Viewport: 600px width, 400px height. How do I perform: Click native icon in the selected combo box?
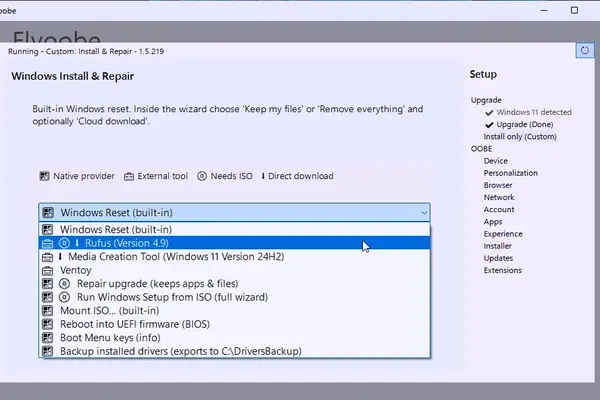(x=48, y=212)
